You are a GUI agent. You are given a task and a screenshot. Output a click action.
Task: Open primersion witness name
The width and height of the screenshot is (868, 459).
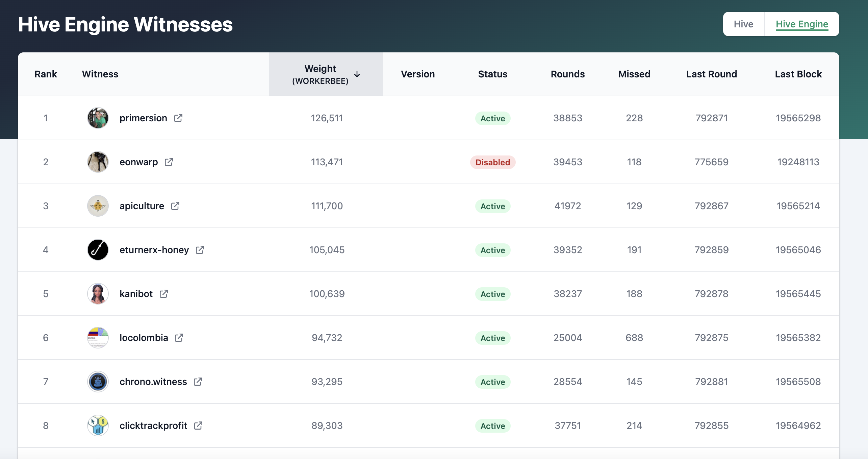(x=143, y=118)
